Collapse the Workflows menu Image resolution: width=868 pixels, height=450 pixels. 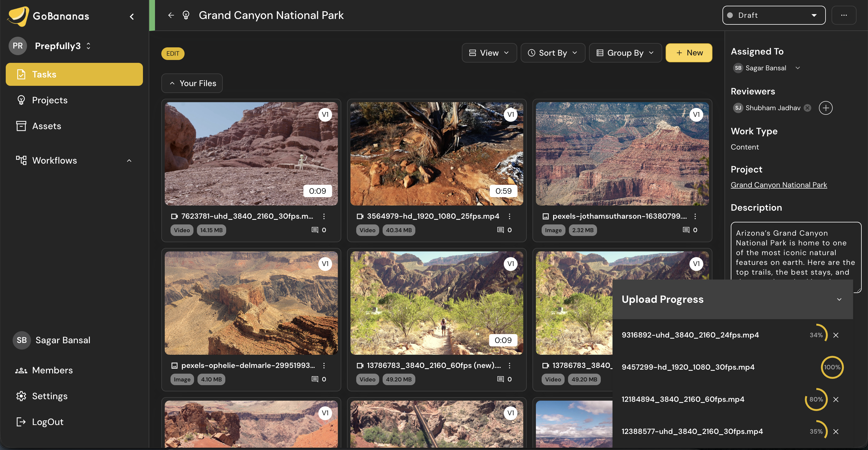129,161
